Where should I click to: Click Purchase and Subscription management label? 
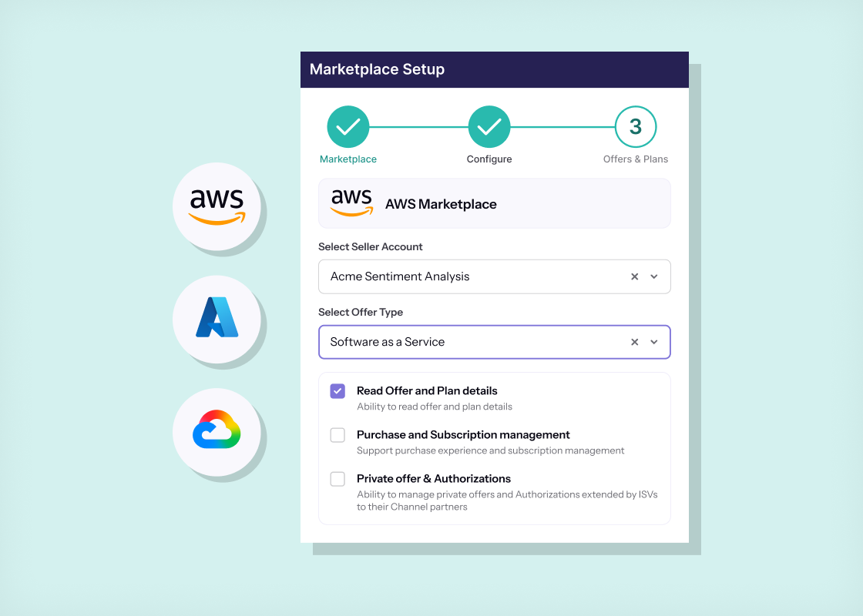point(463,435)
